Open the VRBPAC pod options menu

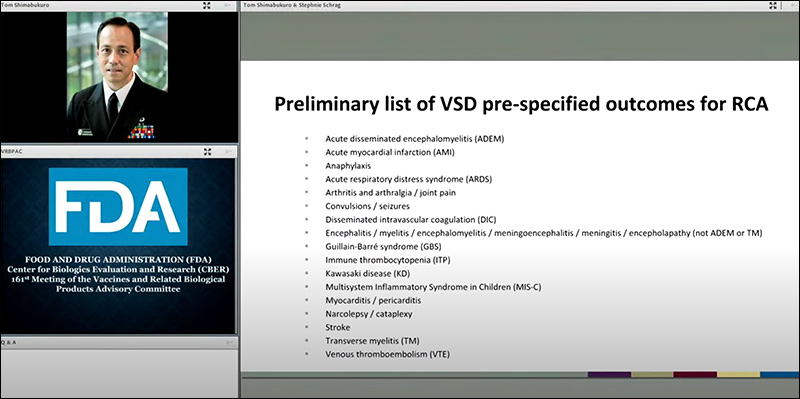[228, 152]
